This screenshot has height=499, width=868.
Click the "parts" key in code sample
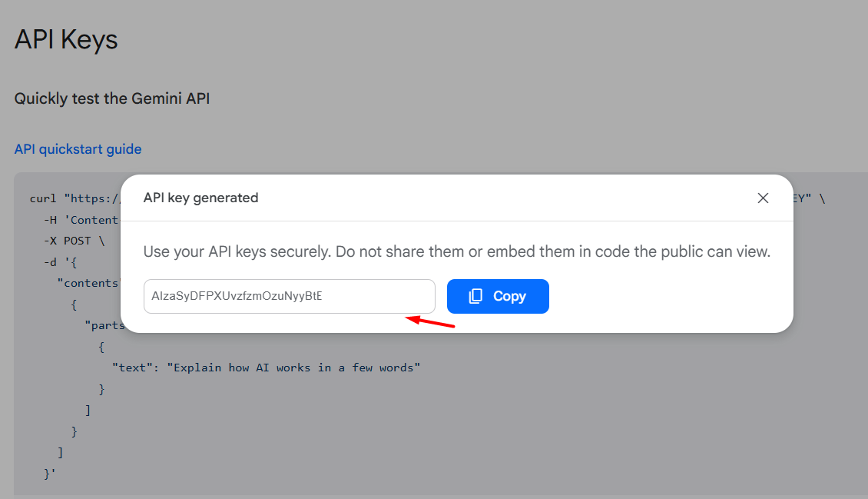(105, 325)
